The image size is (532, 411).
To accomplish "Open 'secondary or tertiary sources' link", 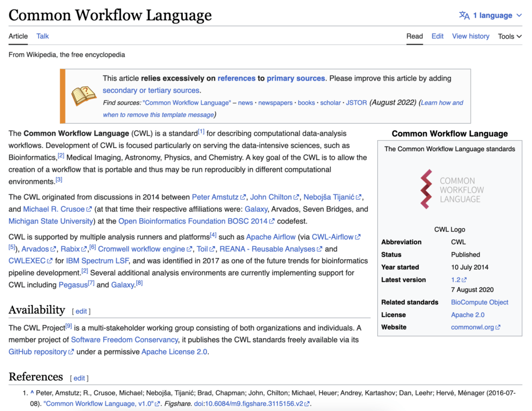I will point(151,90).
